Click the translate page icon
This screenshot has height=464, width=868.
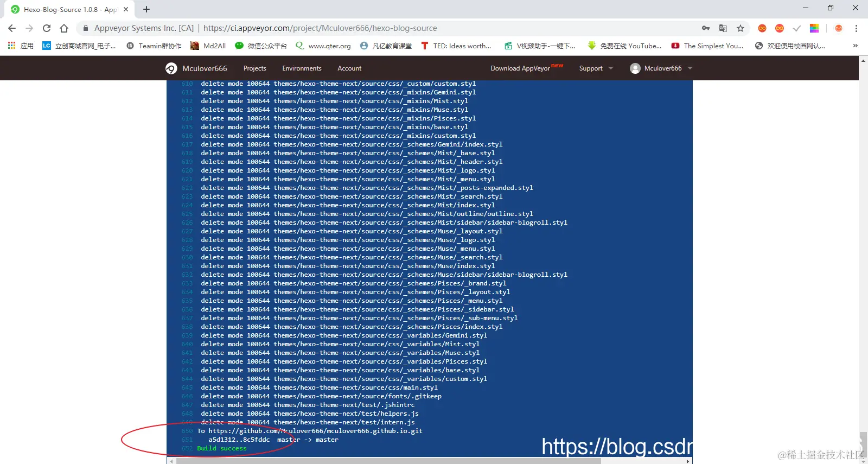coord(723,28)
